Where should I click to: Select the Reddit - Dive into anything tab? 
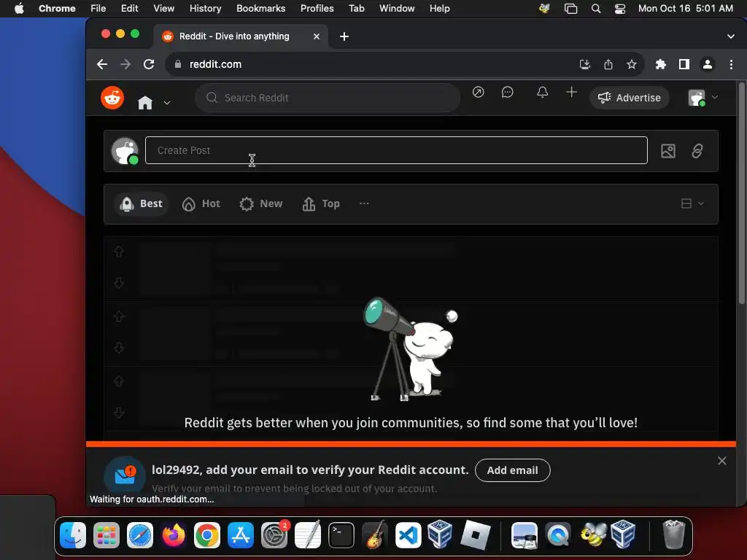pyautogui.click(x=241, y=36)
